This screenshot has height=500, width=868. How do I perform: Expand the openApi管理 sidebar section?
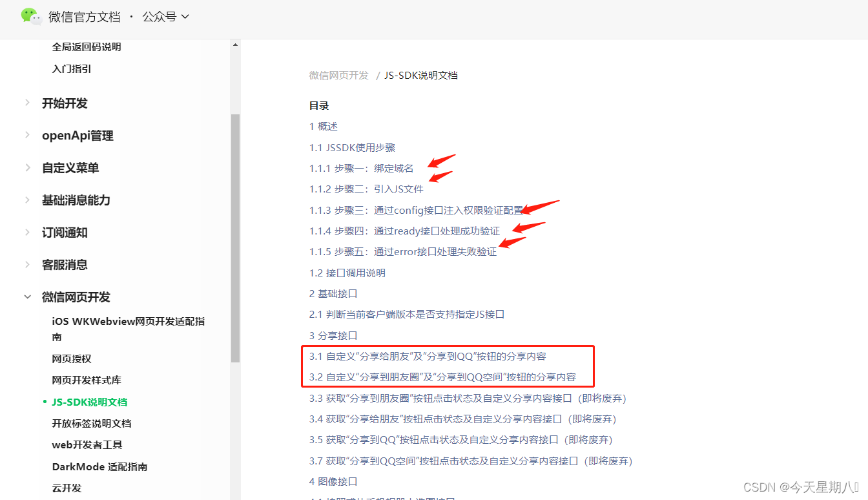tap(77, 136)
